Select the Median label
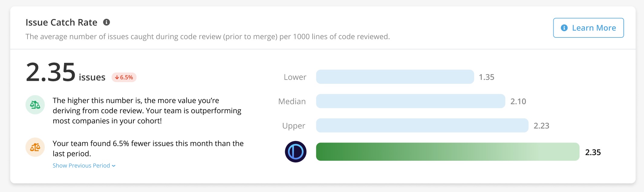Screen dimensions: 644x192 click(292, 101)
